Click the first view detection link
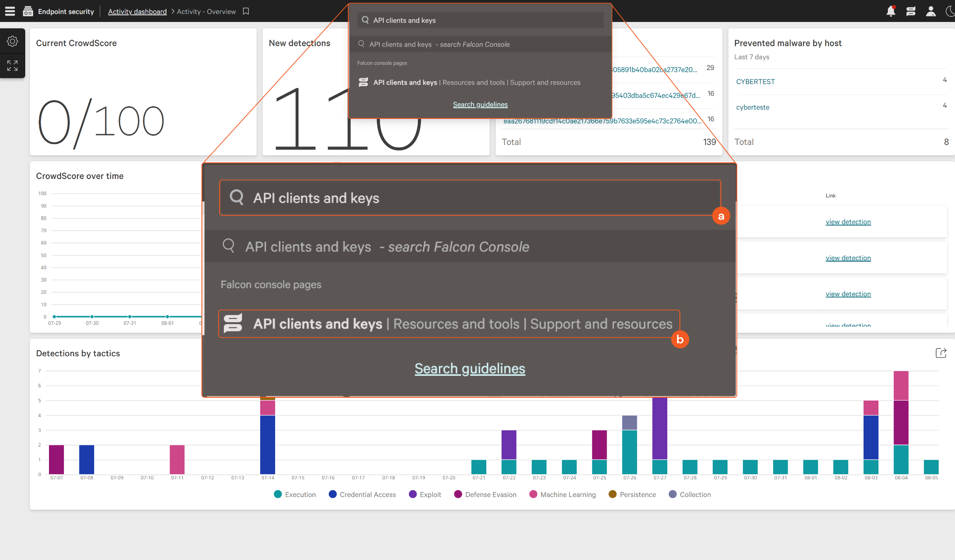The image size is (955, 560). tap(848, 222)
